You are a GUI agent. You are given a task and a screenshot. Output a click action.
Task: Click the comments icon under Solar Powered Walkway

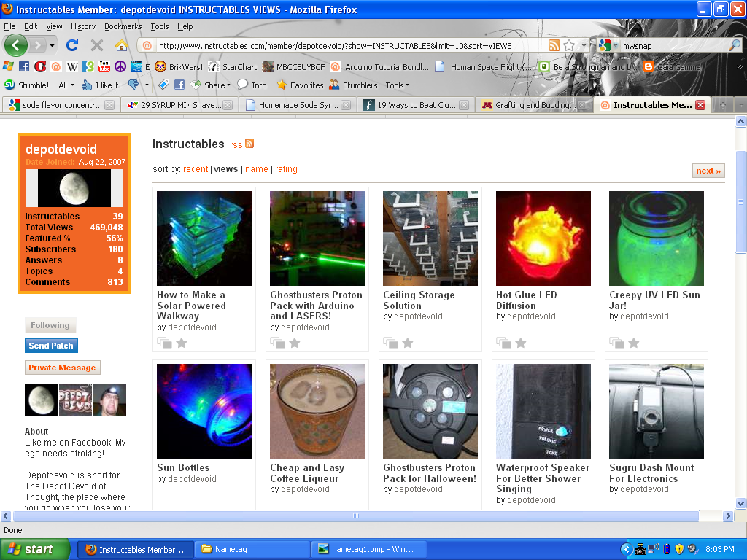tap(164, 343)
